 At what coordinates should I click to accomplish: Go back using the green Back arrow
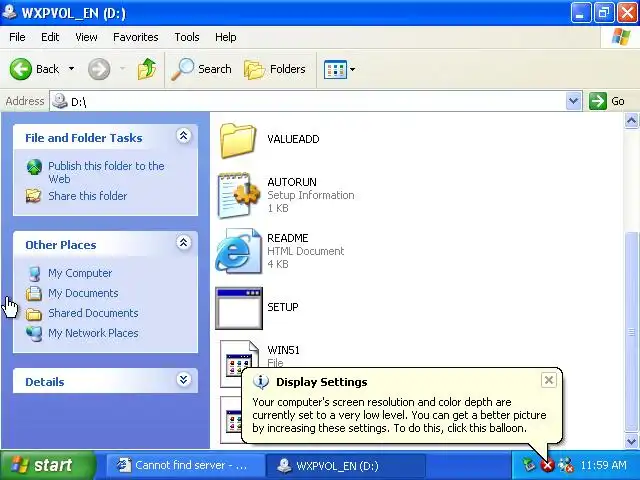(x=34, y=69)
